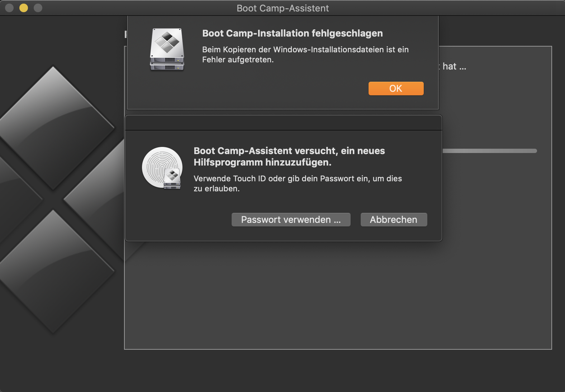Click the heading "Boot Camp-Installation fehlgeschlagen"

293,33
